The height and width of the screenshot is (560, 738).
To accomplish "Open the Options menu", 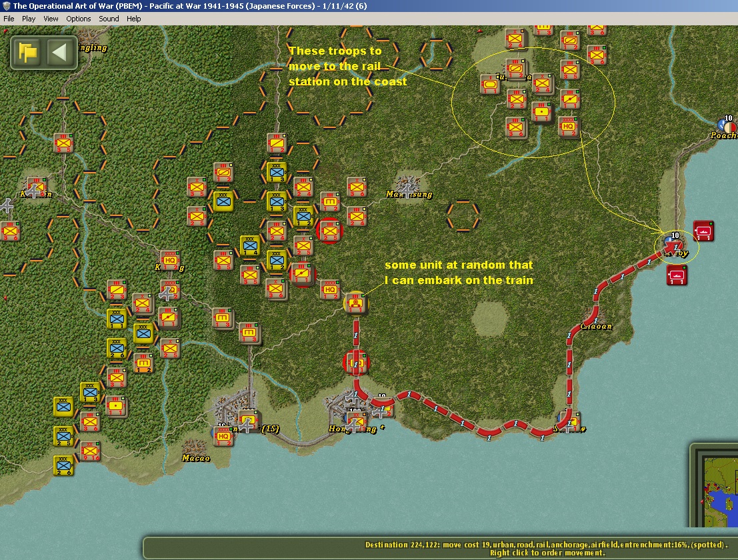I will [x=79, y=19].
